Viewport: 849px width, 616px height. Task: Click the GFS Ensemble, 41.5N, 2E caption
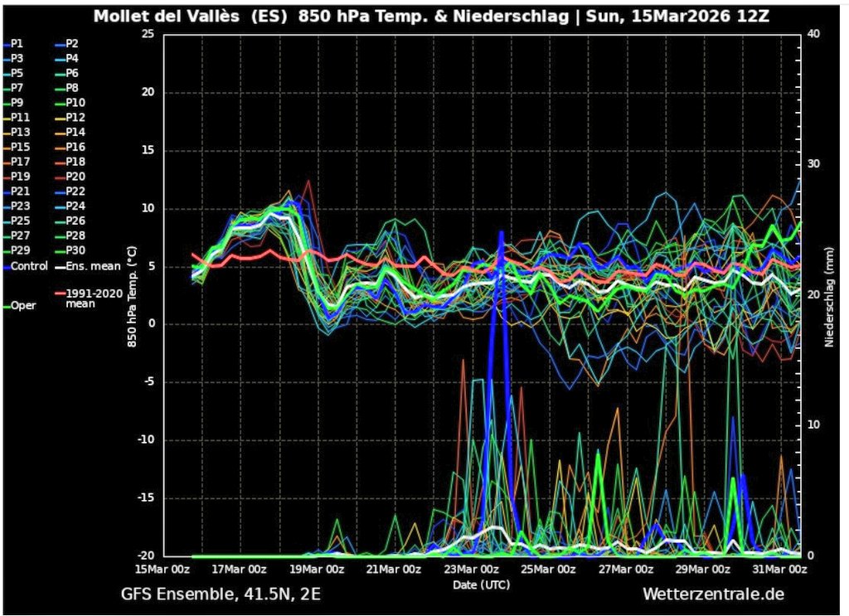[221, 594]
